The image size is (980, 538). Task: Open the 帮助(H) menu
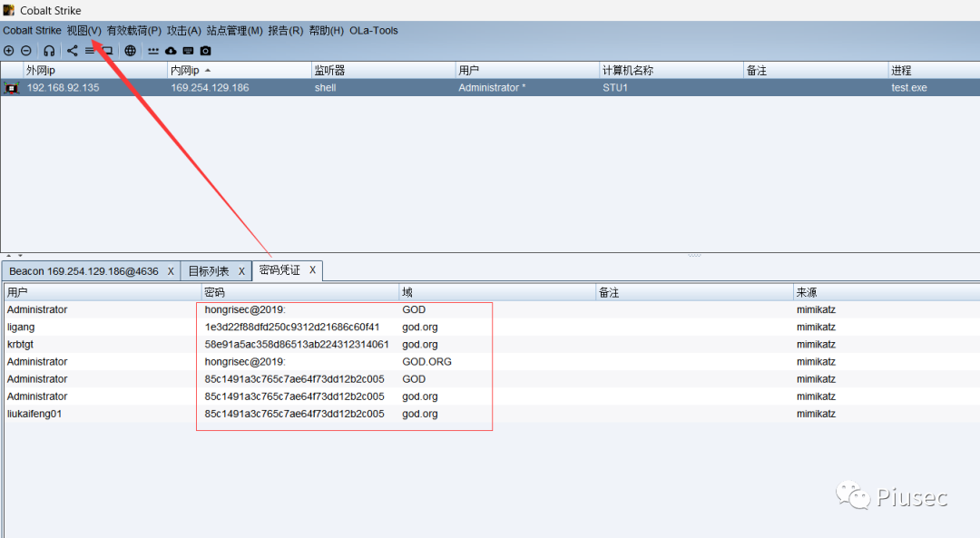coord(327,31)
